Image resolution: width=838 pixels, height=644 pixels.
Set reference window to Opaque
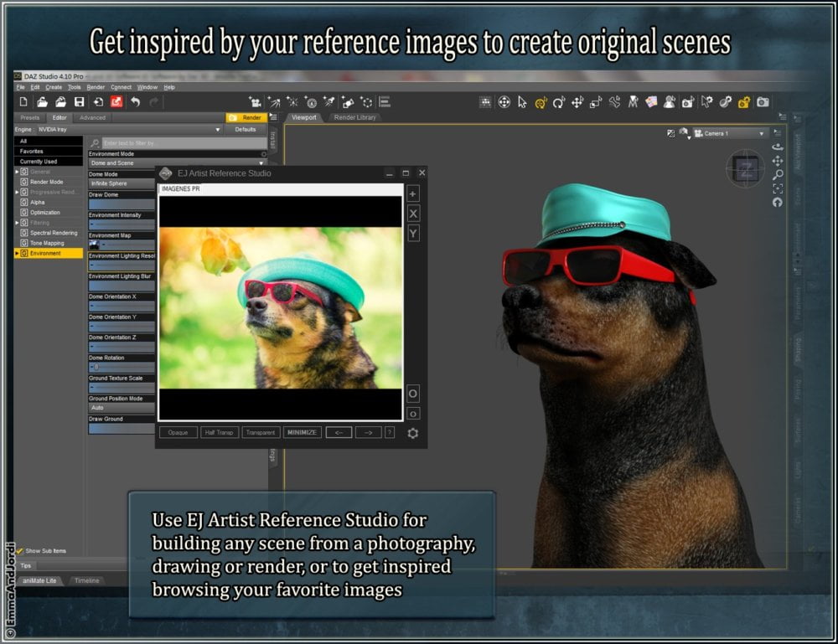[x=178, y=432]
